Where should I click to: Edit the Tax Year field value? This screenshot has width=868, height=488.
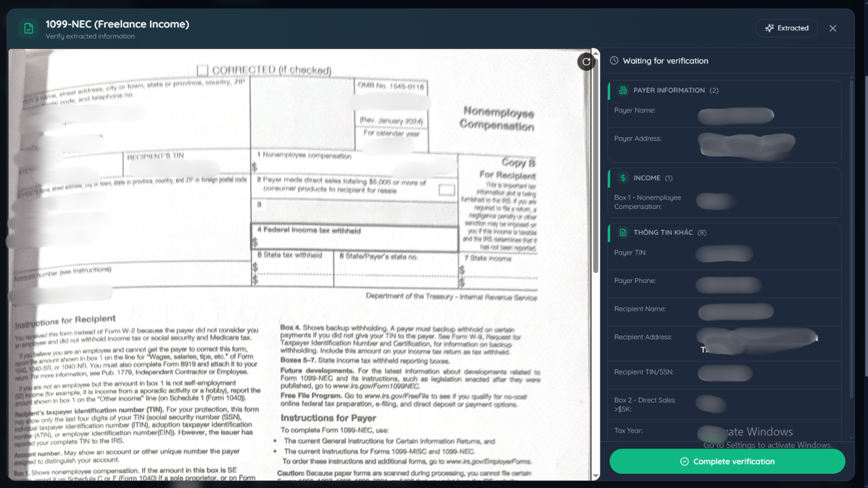(712, 433)
